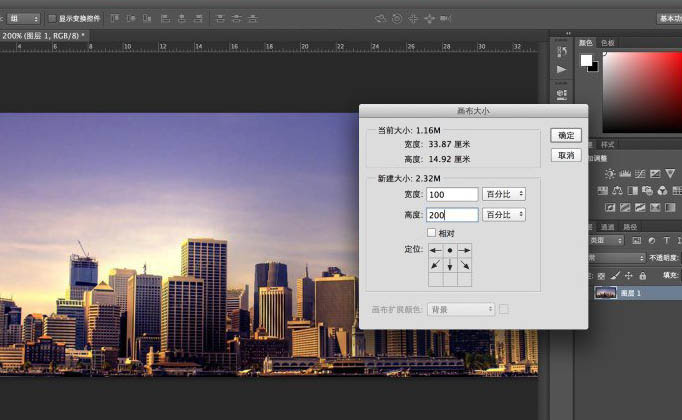
Task: Switch to the 色板 tab
Action: [608, 43]
